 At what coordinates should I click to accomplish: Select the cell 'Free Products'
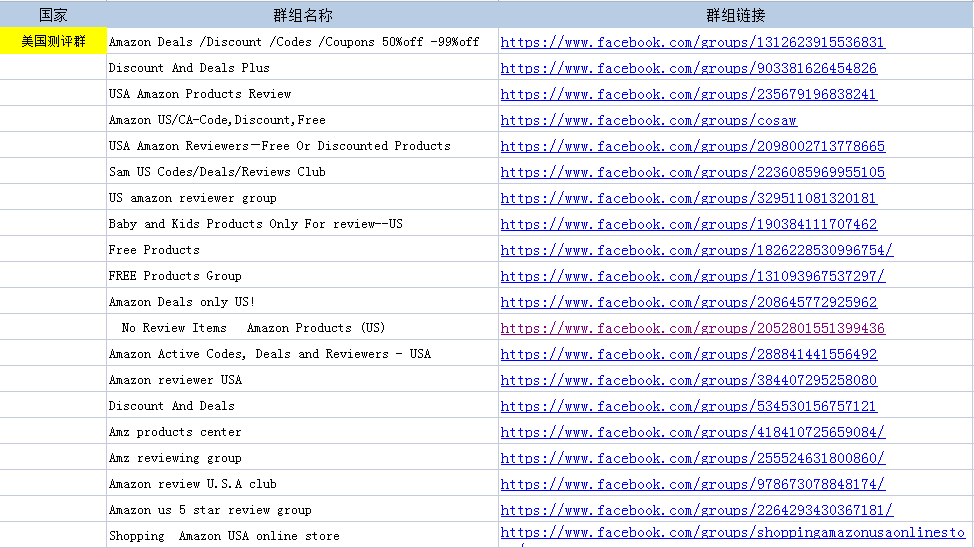click(303, 250)
